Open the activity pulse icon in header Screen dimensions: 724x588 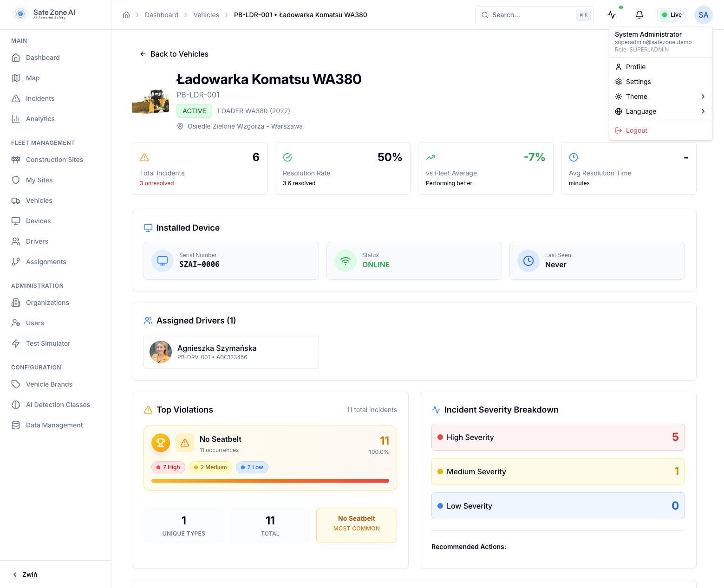(612, 15)
